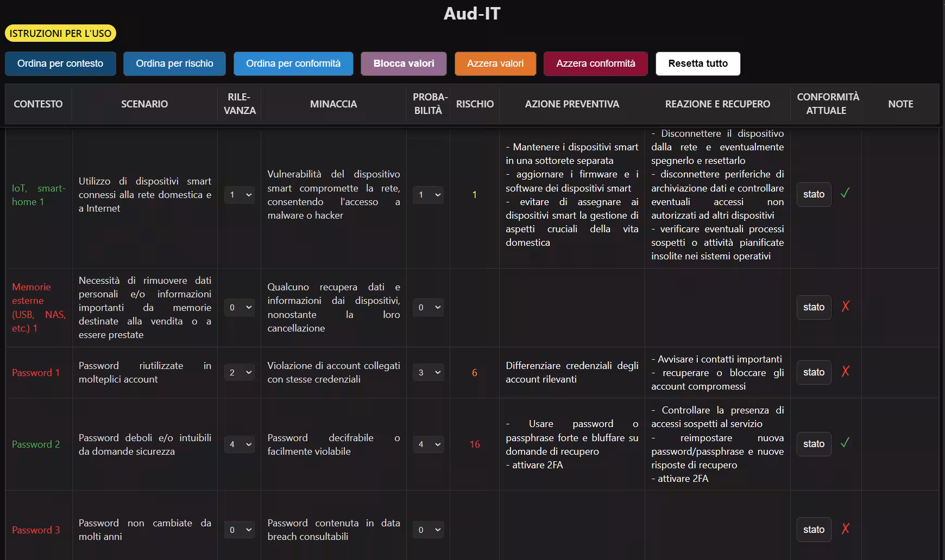Toggle the green checkmark in the IoT smart-home row

(x=845, y=194)
